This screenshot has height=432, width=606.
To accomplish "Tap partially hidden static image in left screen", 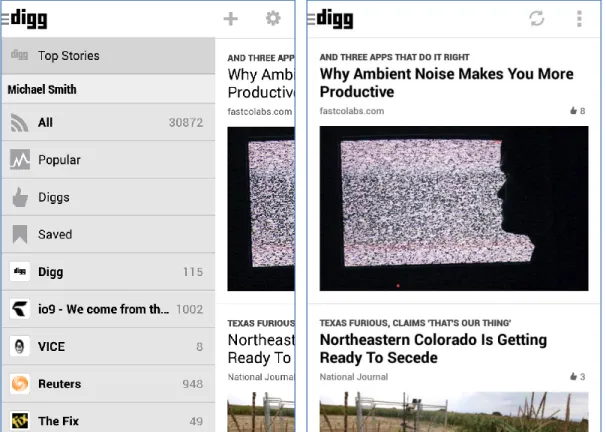I will pos(261,209).
